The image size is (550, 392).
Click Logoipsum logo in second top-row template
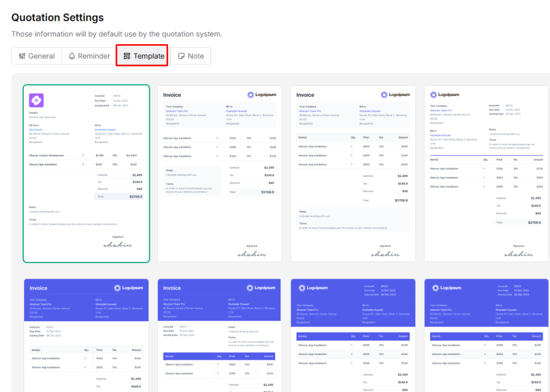262,95
